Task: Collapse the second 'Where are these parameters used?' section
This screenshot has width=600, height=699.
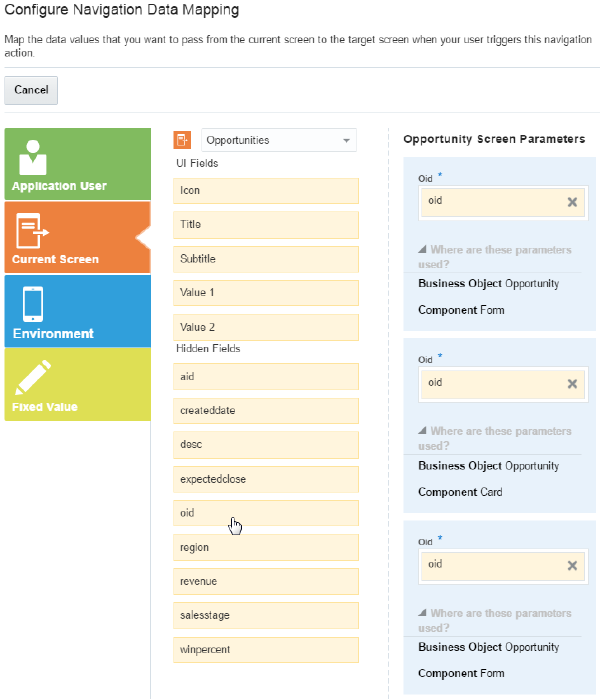Action: (421, 432)
